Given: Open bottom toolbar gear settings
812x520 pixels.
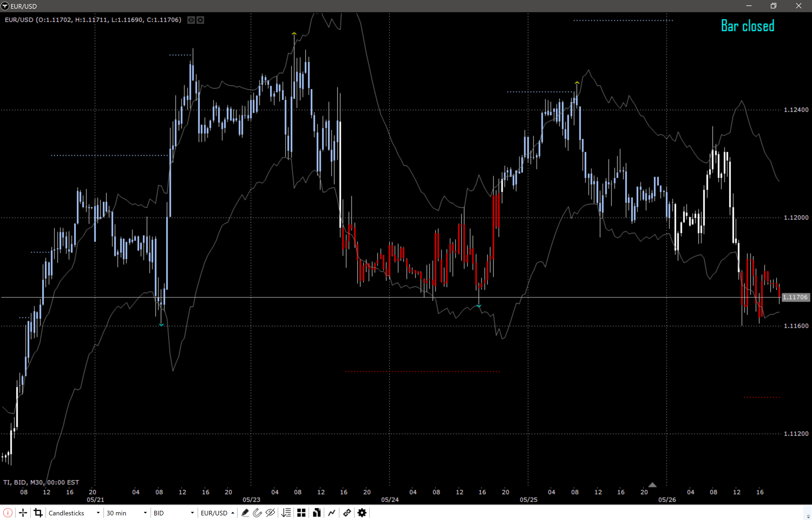Looking at the screenshot, I should (362, 513).
